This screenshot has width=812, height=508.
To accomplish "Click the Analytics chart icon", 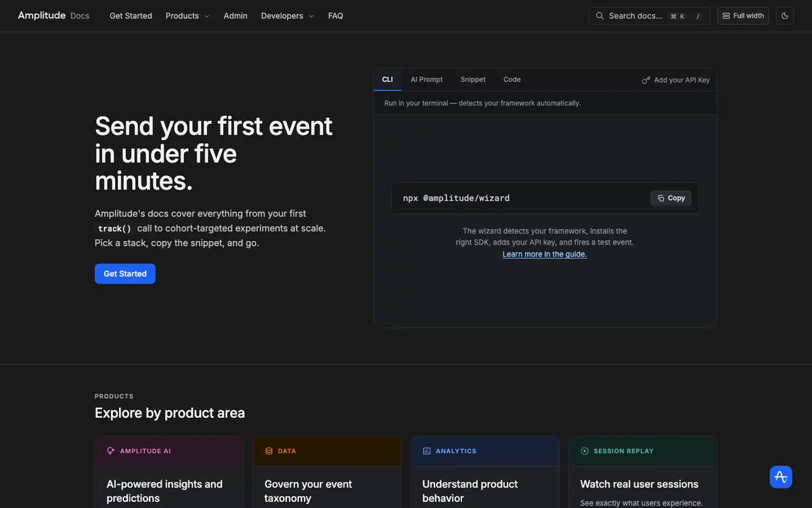I will click(x=427, y=451).
